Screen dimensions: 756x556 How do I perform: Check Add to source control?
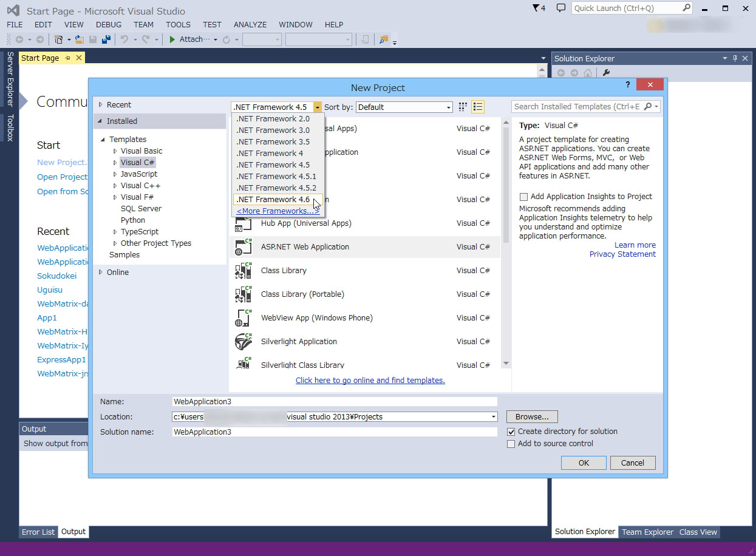point(511,444)
